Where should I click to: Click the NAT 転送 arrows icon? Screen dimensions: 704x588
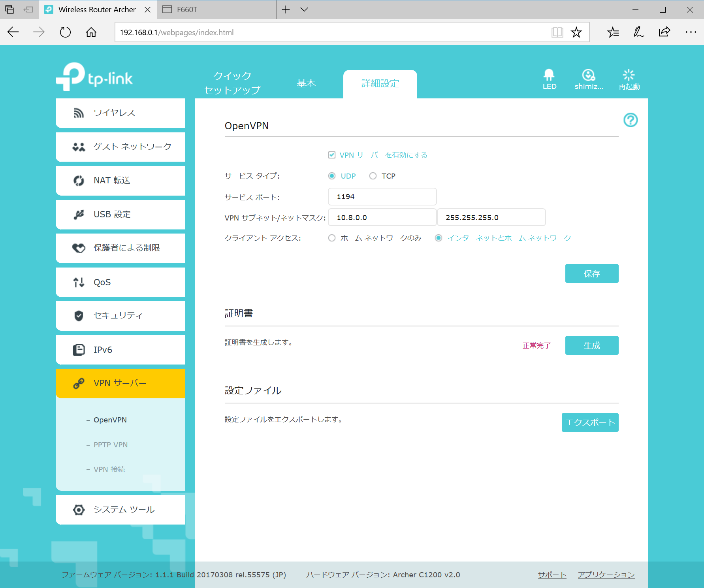click(x=79, y=181)
